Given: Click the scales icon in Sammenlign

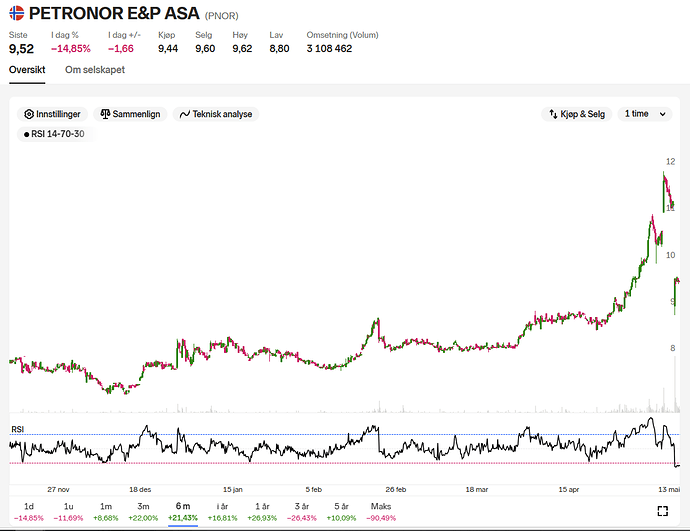Looking at the screenshot, I should pyautogui.click(x=105, y=114).
